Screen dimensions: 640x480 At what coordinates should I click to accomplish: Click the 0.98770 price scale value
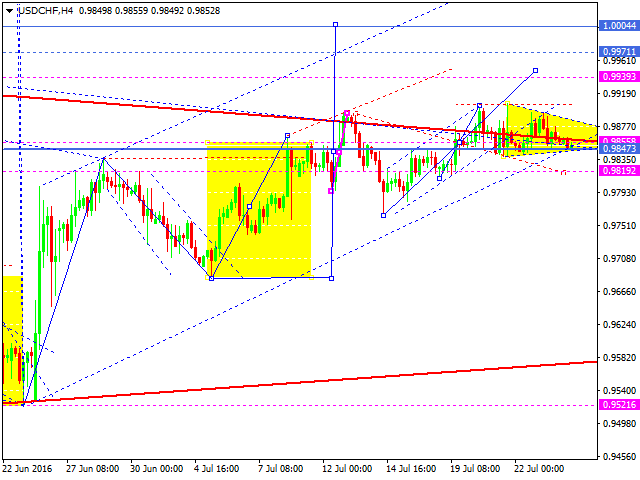tap(620, 127)
